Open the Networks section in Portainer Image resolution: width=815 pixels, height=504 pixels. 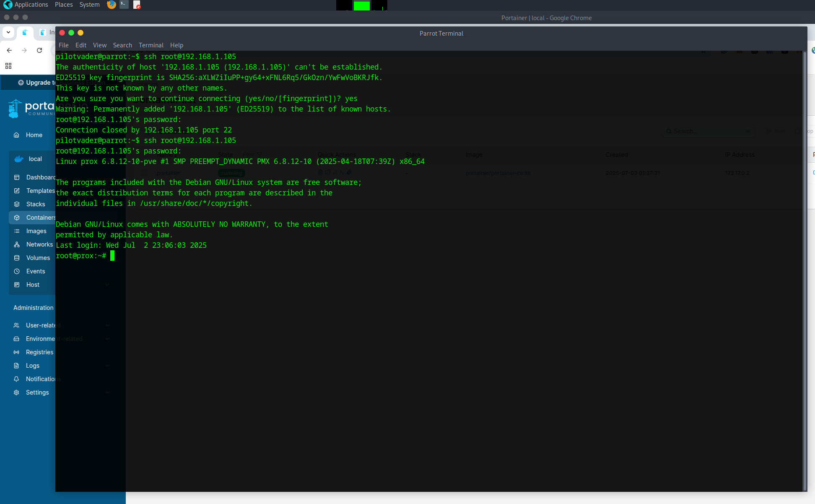(x=40, y=244)
